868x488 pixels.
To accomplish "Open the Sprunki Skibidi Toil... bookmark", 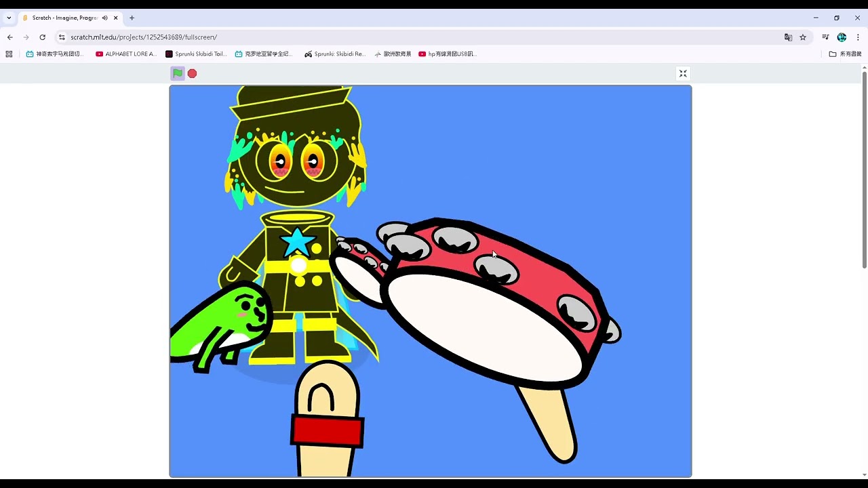I will 196,54.
